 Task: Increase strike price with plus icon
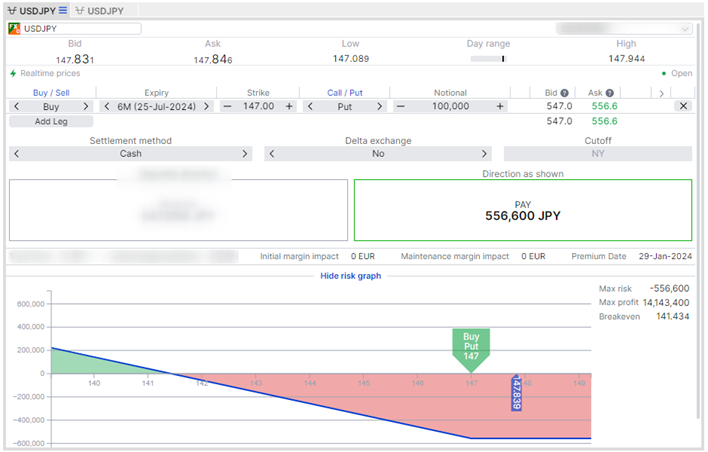[289, 106]
